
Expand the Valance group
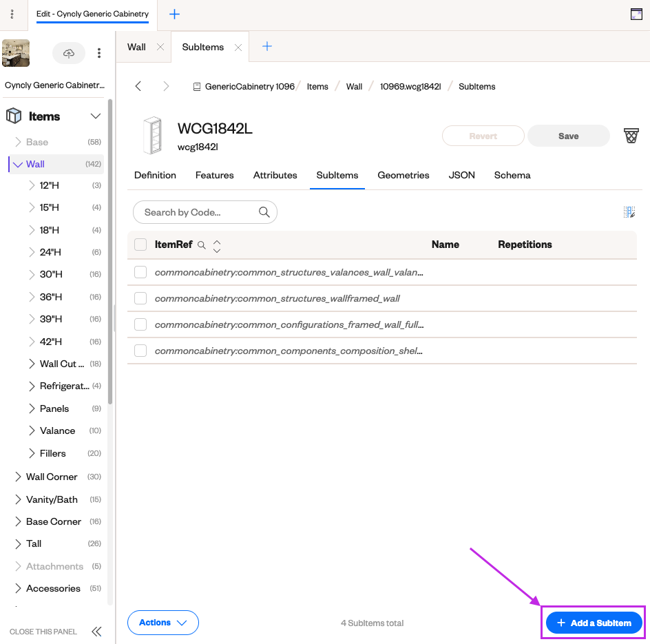(x=32, y=430)
